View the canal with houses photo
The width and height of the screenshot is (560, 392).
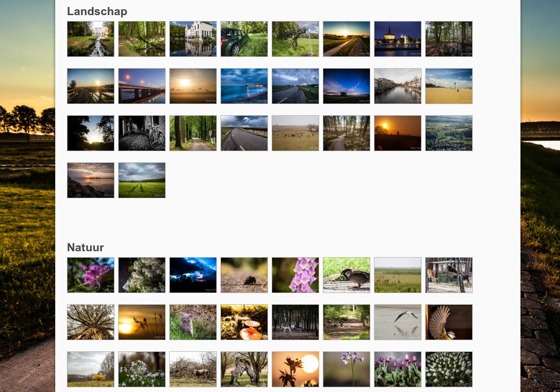398,86
